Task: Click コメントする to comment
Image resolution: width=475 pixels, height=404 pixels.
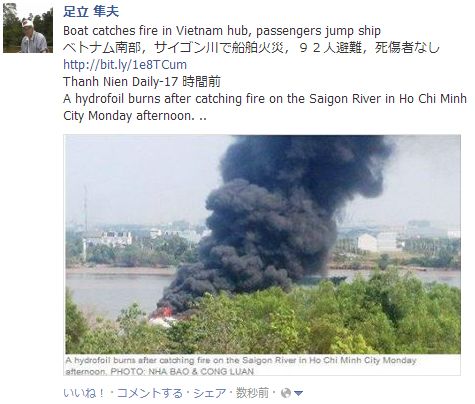Action: pyautogui.click(x=150, y=393)
